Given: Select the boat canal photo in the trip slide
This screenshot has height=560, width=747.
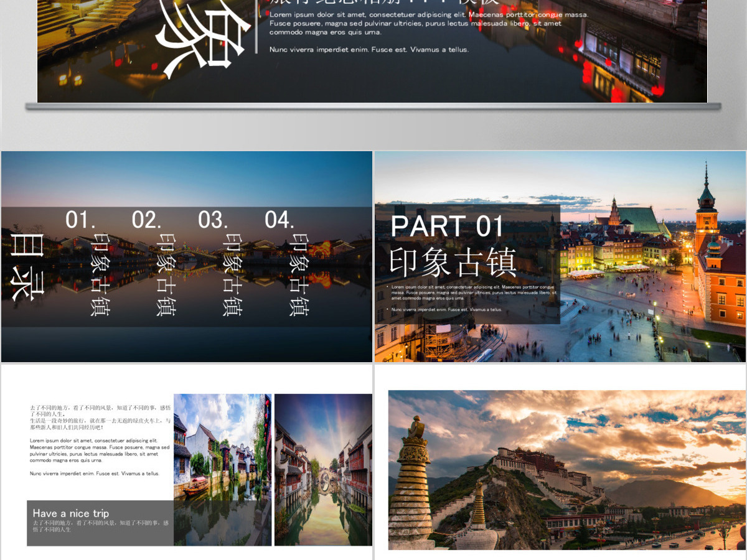Looking at the screenshot, I should [x=223, y=470].
